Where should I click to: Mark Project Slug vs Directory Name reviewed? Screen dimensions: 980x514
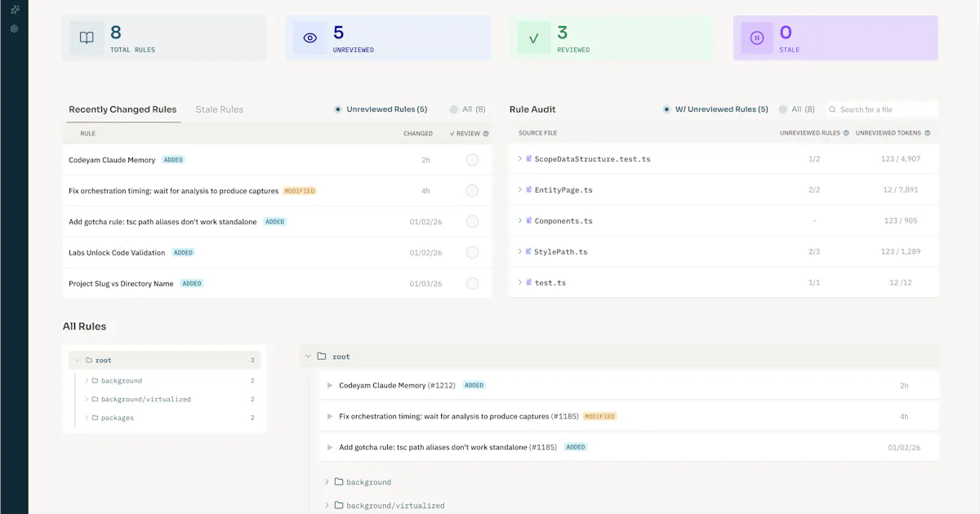[472, 284]
